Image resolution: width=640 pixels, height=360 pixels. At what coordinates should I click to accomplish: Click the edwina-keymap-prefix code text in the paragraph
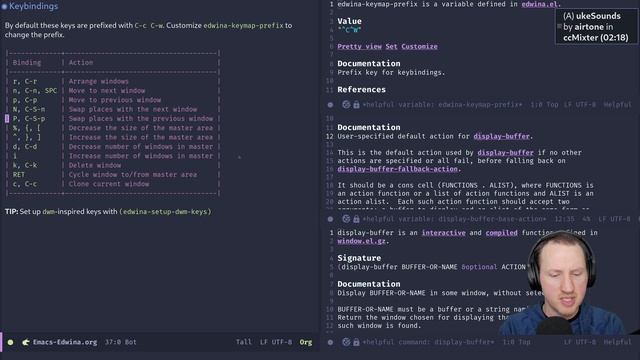click(x=243, y=25)
